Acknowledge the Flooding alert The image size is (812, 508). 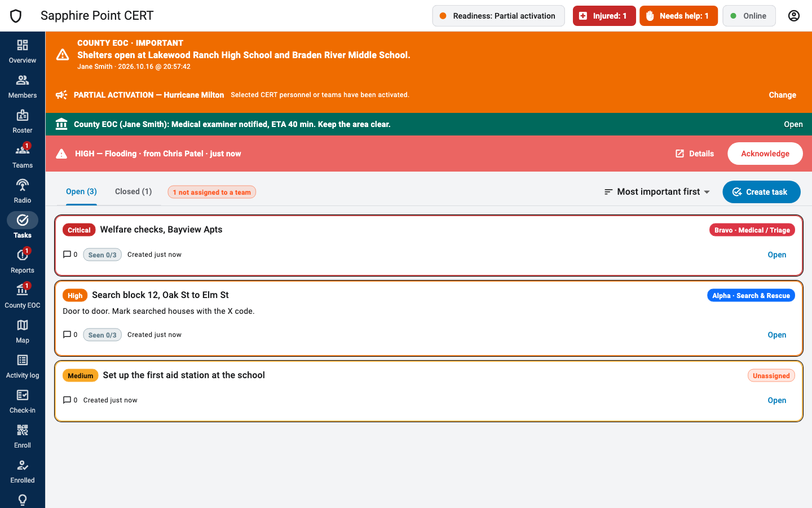pos(765,154)
